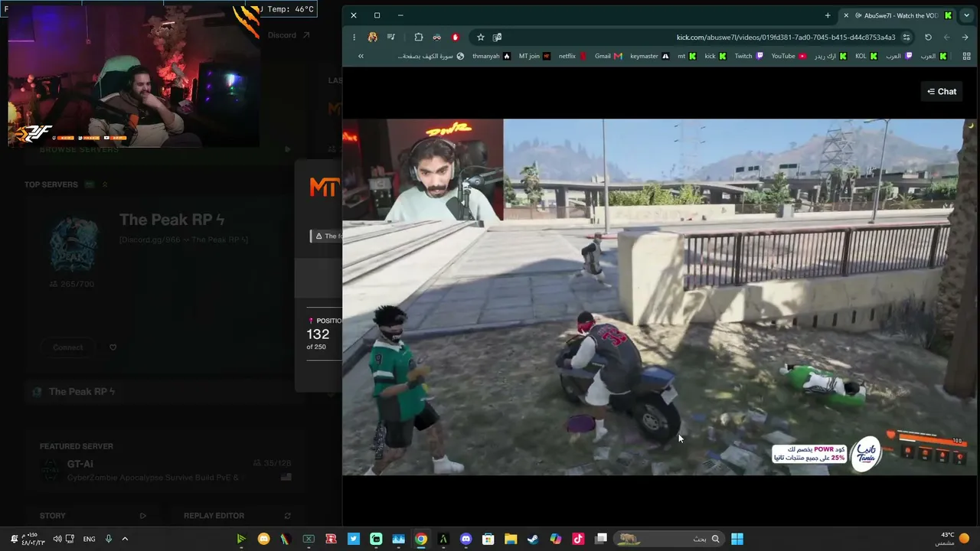The image size is (980, 551).
Task: Open the volume tray control
Action: click(x=57, y=539)
